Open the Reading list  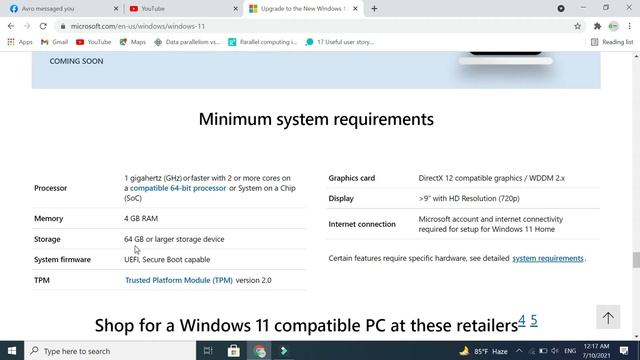click(x=612, y=42)
